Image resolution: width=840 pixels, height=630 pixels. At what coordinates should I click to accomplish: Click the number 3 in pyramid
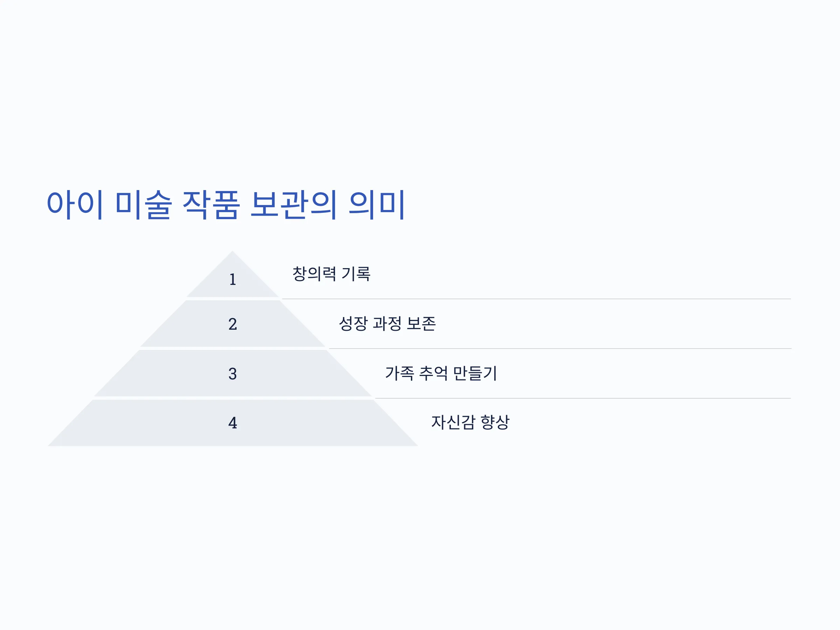233,374
